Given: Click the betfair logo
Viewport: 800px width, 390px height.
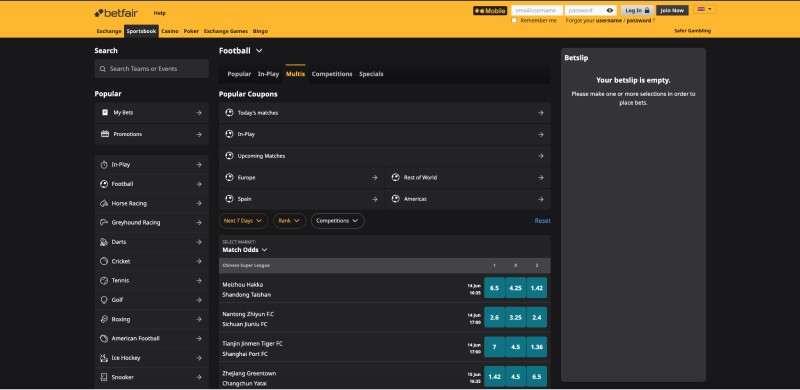Looking at the screenshot, I should click(x=116, y=13).
